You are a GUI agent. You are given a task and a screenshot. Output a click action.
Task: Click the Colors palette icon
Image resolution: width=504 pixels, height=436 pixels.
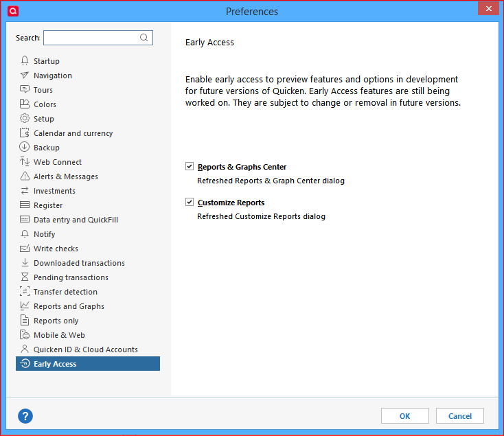25,104
